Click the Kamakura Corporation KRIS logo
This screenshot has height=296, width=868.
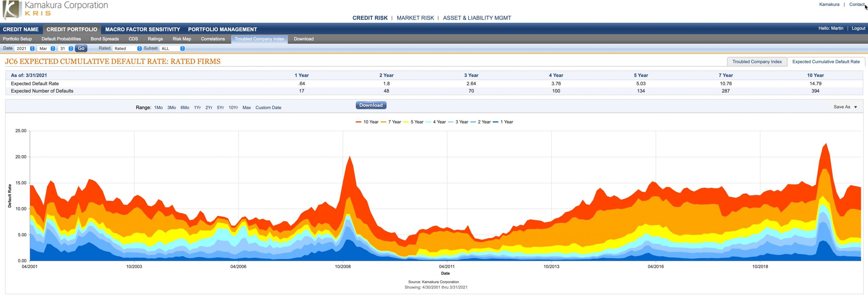click(55, 9)
